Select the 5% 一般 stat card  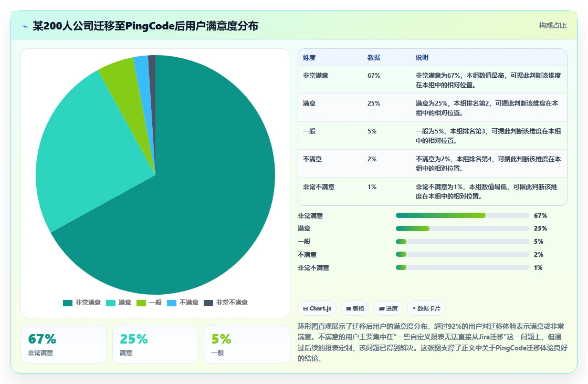(247, 344)
